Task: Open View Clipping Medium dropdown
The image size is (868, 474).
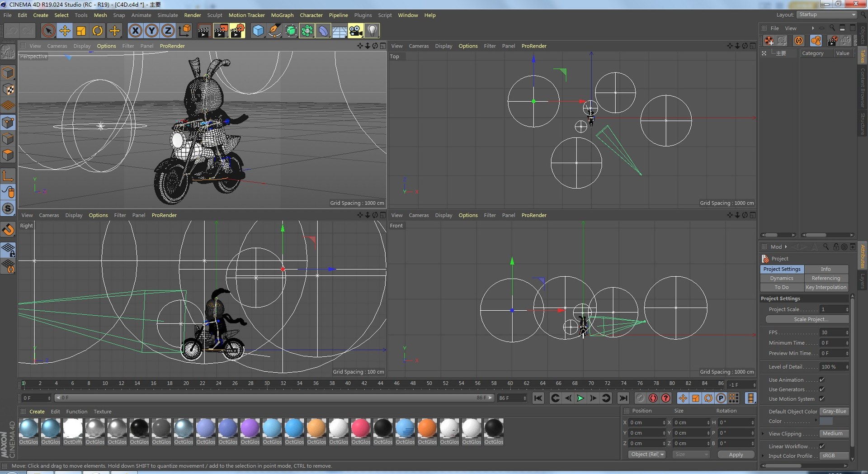Action: (x=834, y=434)
